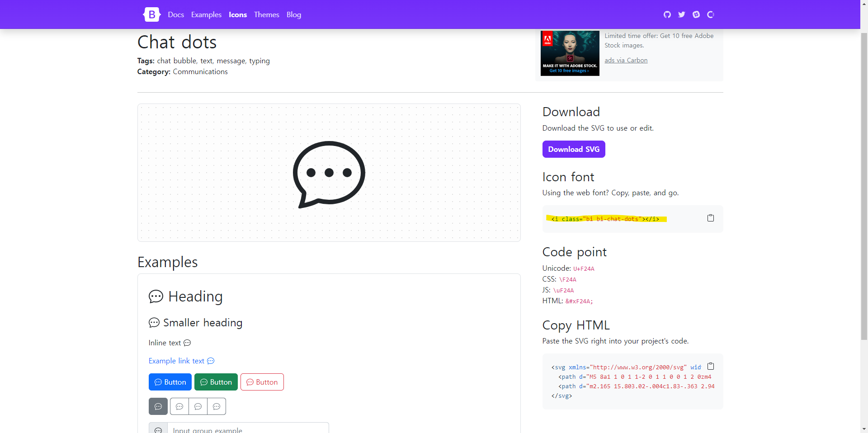Image resolution: width=868 pixels, height=433 pixels.
Task: Click the large chat-dots icon preview
Action: [x=329, y=173]
